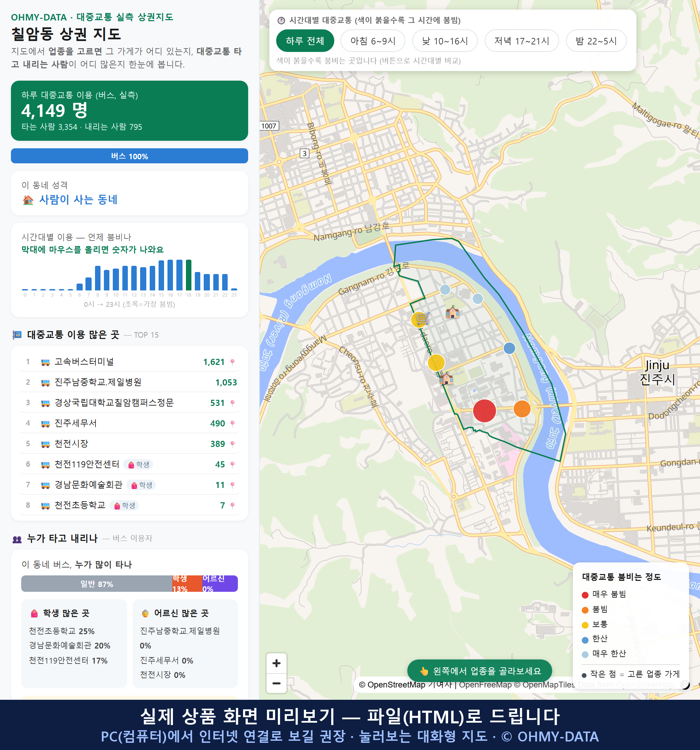Click the yellow 보통 legend dot
This screenshot has width=700, height=750.
point(585,625)
